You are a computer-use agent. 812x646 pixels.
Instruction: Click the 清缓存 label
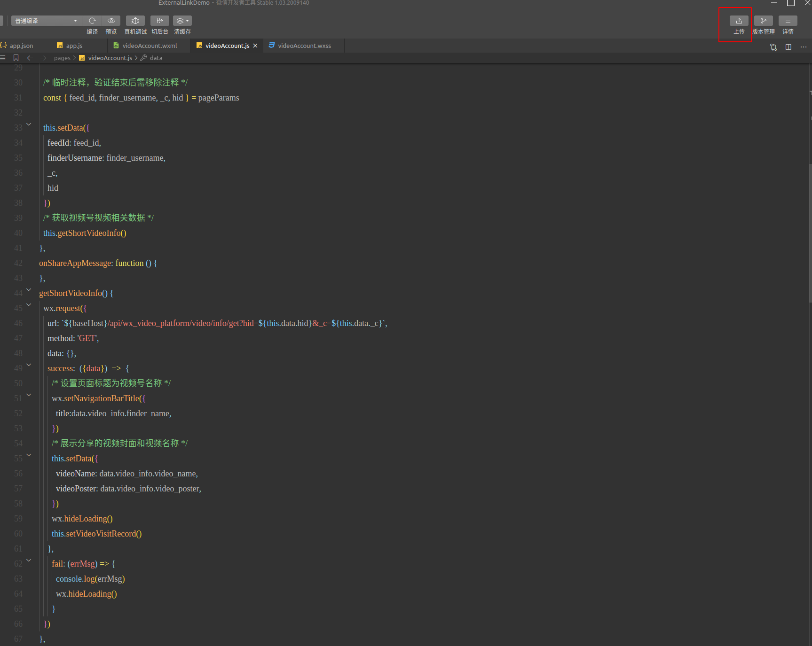[182, 32]
